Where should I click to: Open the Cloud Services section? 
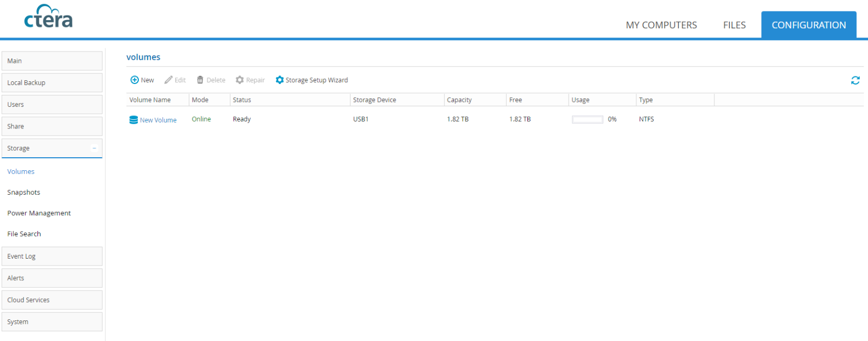coord(52,300)
